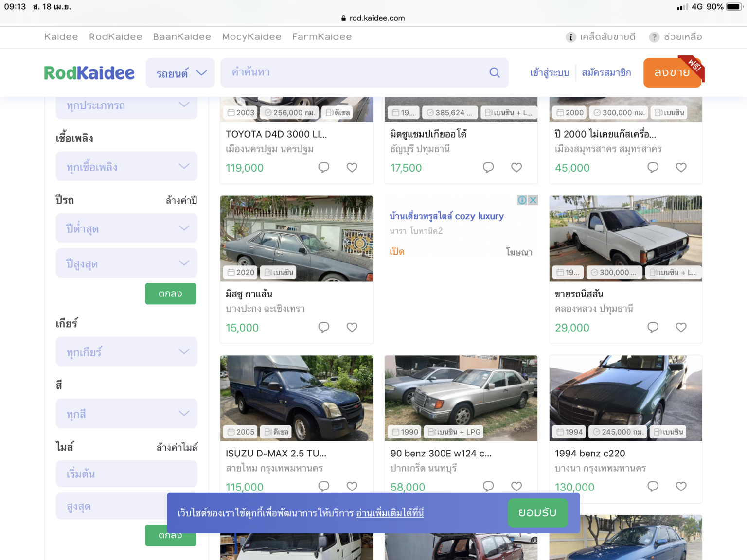747x560 pixels.
Task: Open chat for the 29,000 listing
Action: tap(653, 327)
